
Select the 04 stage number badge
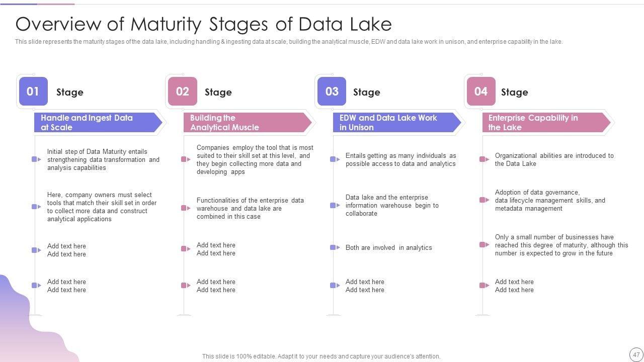(481, 92)
